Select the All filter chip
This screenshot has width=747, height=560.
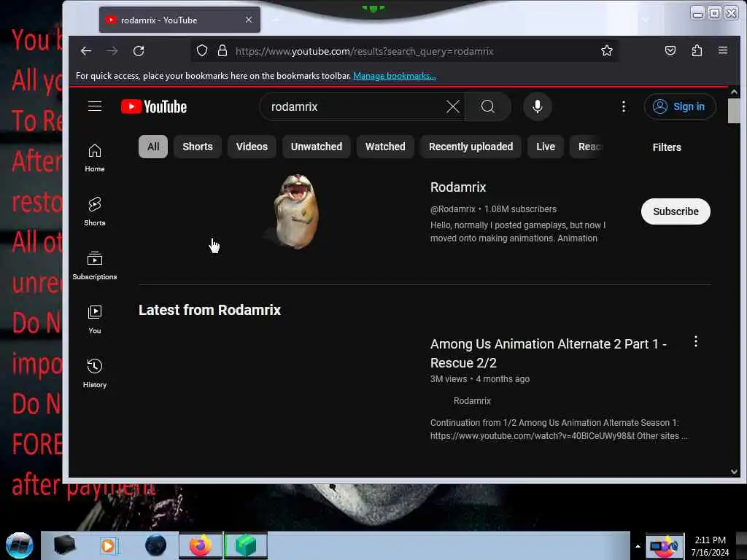click(x=153, y=147)
